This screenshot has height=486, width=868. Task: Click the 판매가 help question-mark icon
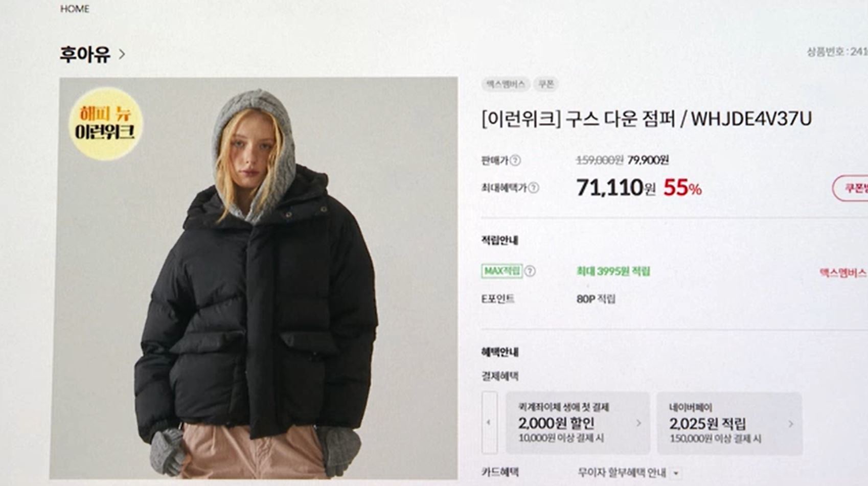pyautogui.click(x=515, y=160)
